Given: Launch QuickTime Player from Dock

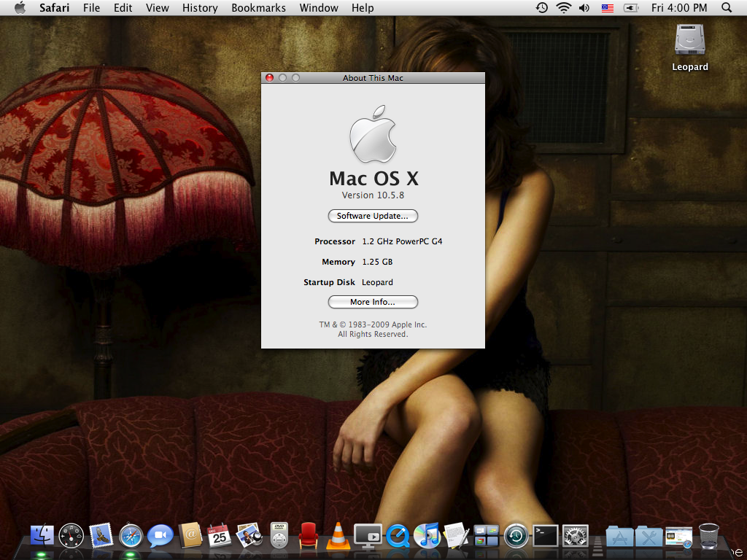Looking at the screenshot, I should [x=398, y=536].
